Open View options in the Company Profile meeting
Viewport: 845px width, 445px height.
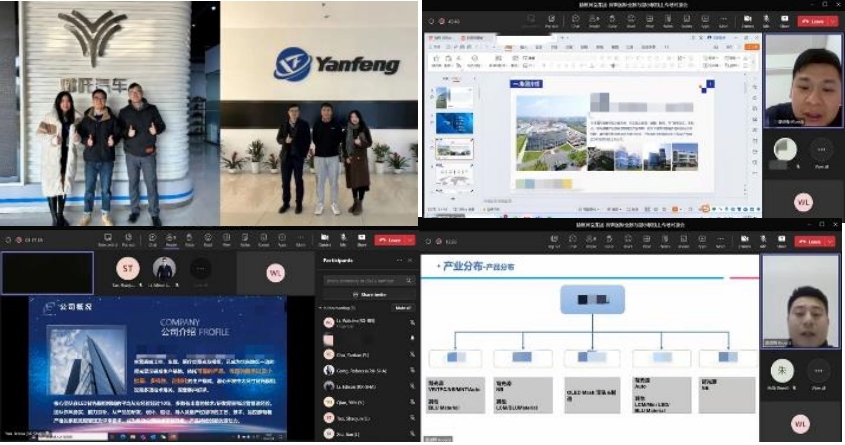226,240
